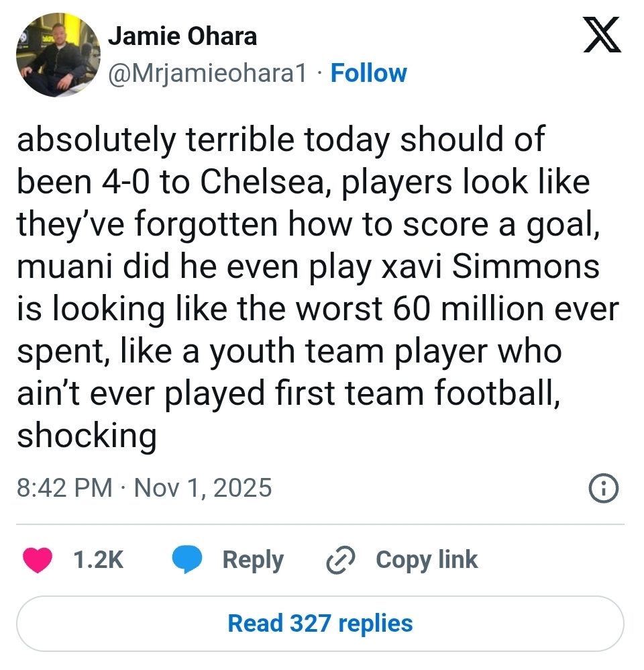Select the Copy link text

[x=427, y=560]
